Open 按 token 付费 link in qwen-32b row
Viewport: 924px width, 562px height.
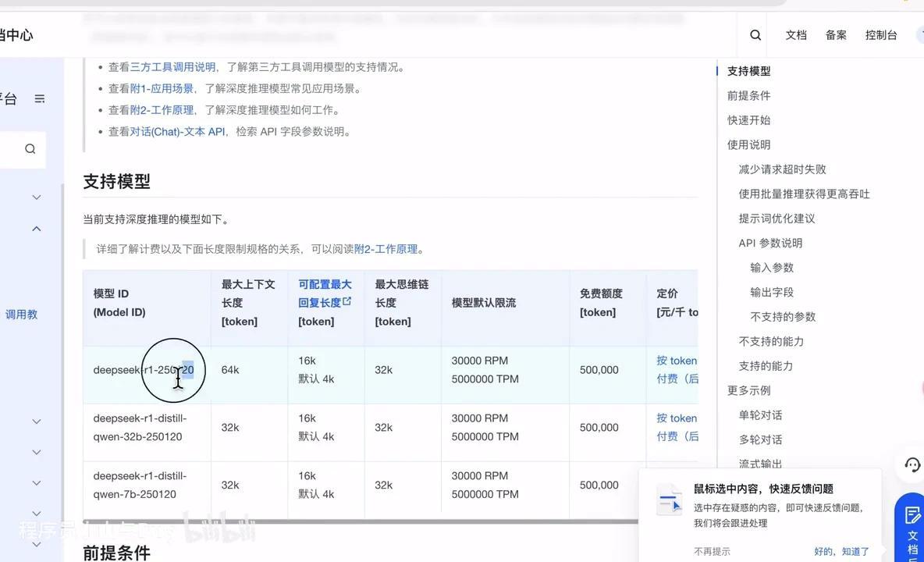point(677,427)
